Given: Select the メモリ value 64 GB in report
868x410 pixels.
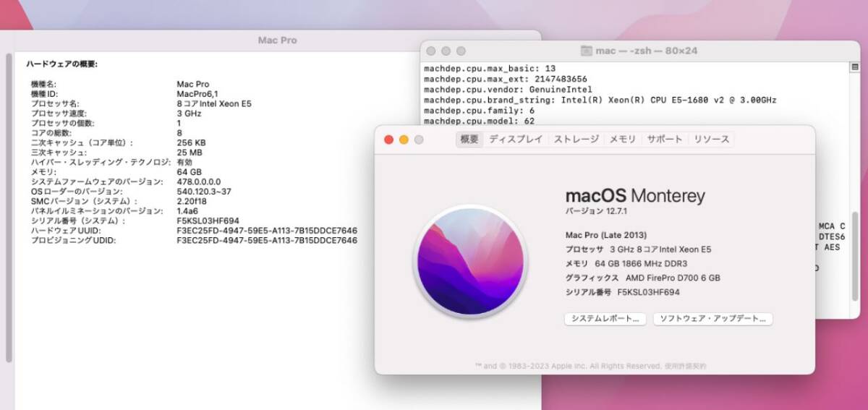Looking at the screenshot, I should click(x=189, y=172).
